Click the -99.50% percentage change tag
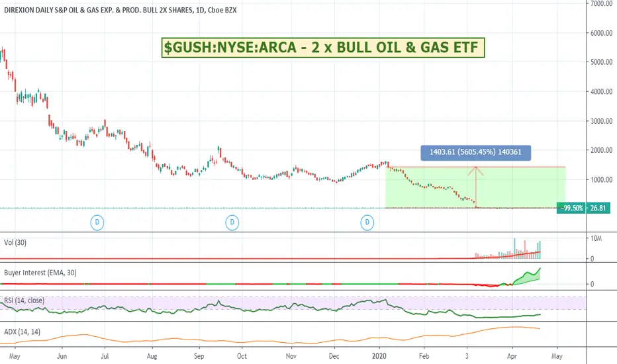 571,208
